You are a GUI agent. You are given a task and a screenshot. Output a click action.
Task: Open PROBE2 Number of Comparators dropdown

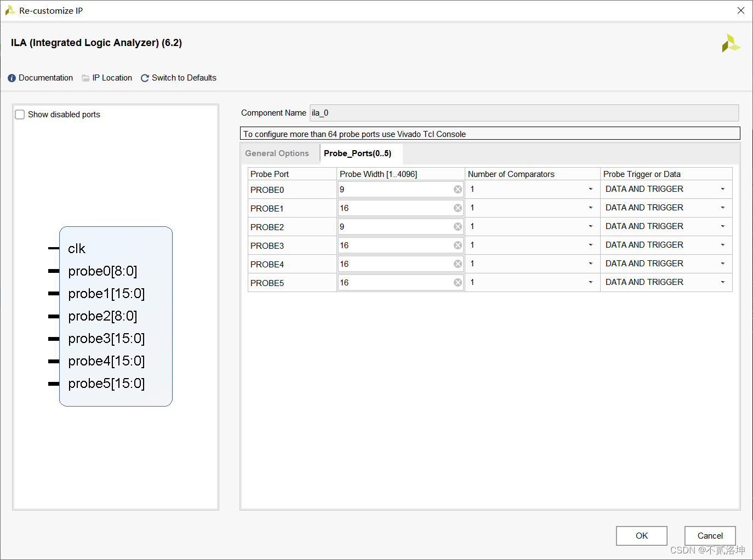(x=591, y=226)
